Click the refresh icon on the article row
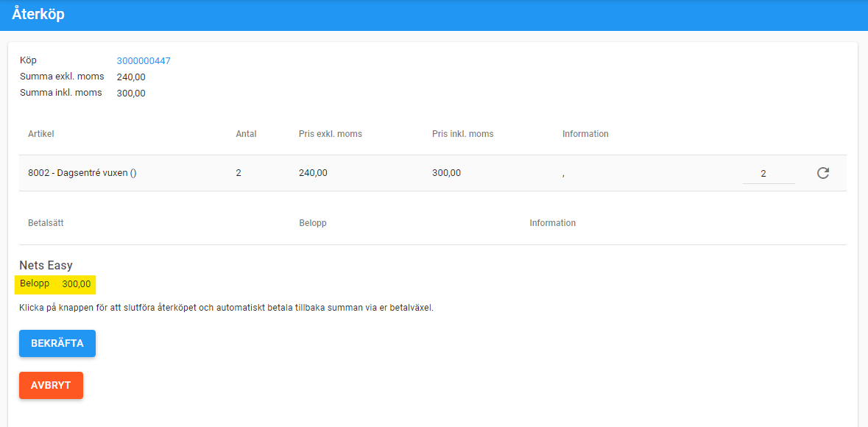The height and width of the screenshot is (427, 868). click(823, 173)
